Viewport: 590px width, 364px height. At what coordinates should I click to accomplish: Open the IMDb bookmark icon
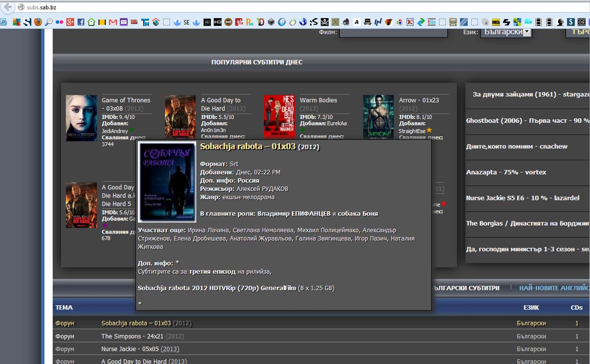click(x=496, y=22)
